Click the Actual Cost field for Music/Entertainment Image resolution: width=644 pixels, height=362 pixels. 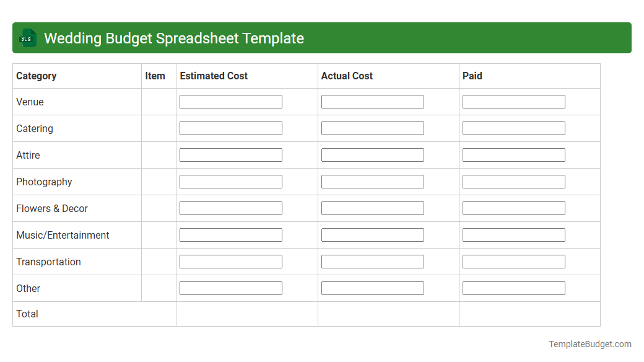click(x=372, y=234)
